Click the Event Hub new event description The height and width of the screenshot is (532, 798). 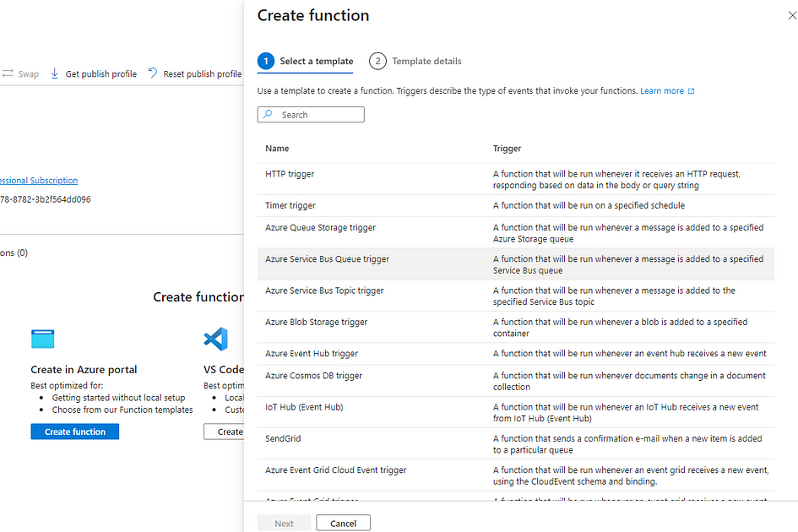point(630,354)
